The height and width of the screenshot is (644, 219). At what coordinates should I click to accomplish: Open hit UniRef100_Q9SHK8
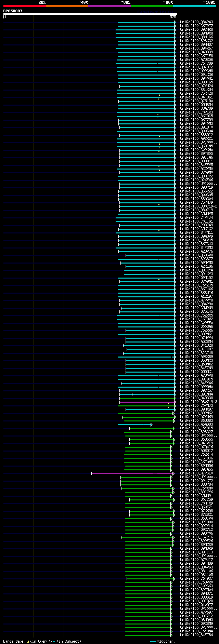coord(196,30)
